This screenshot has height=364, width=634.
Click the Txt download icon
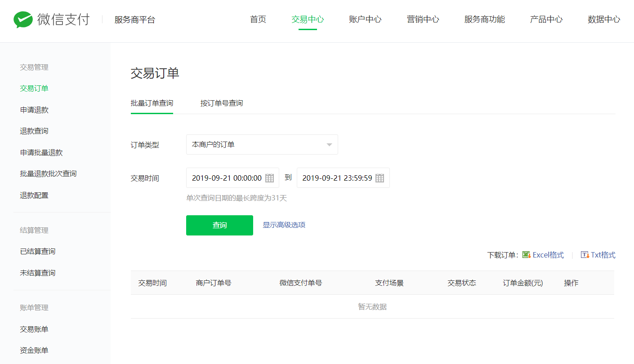pyautogui.click(x=585, y=255)
